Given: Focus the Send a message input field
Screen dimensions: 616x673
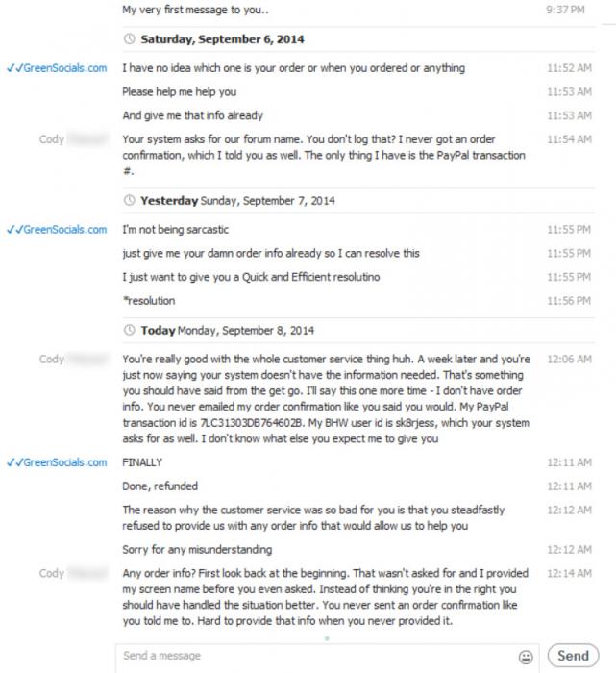Looking at the screenshot, I should (317, 656).
